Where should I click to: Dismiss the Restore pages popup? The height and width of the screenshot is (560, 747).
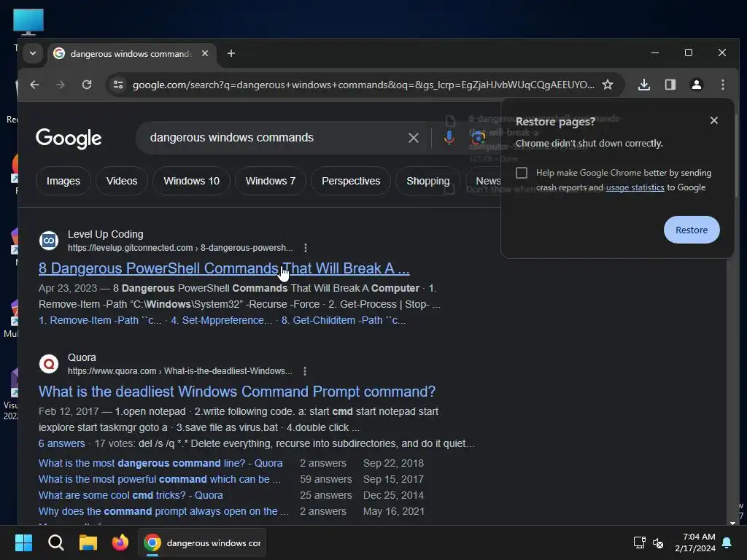click(x=713, y=120)
